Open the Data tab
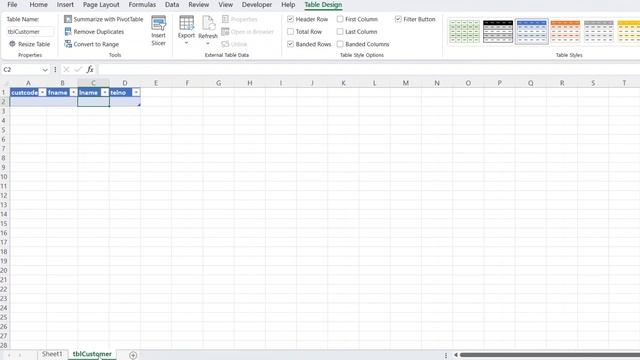The width and height of the screenshot is (640, 360). 172,4
